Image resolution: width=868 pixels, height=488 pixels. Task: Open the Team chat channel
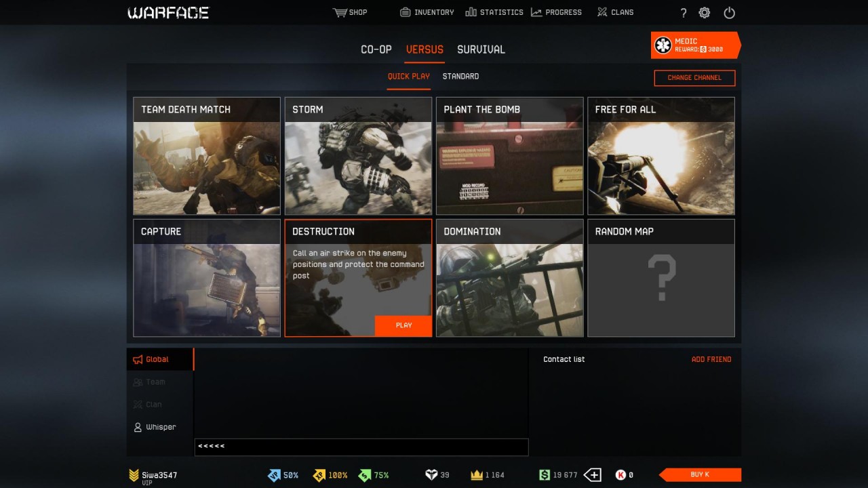click(159, 382)
